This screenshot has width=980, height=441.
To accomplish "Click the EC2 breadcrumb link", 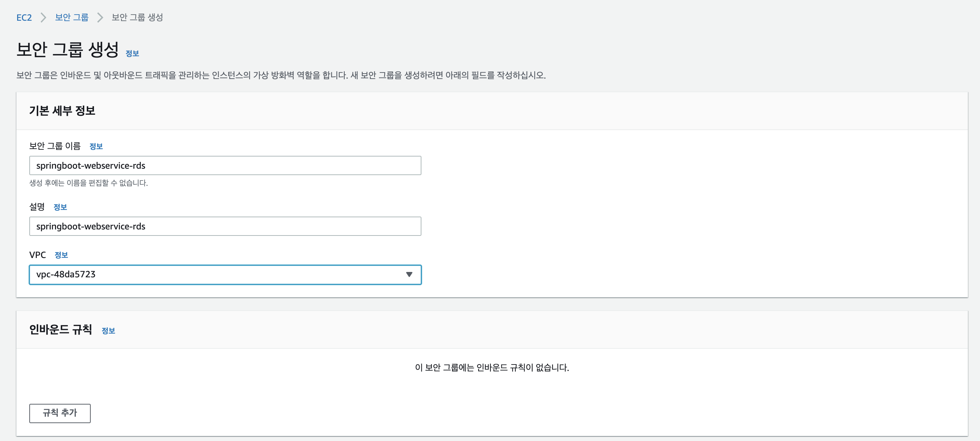I will point(24,18).
